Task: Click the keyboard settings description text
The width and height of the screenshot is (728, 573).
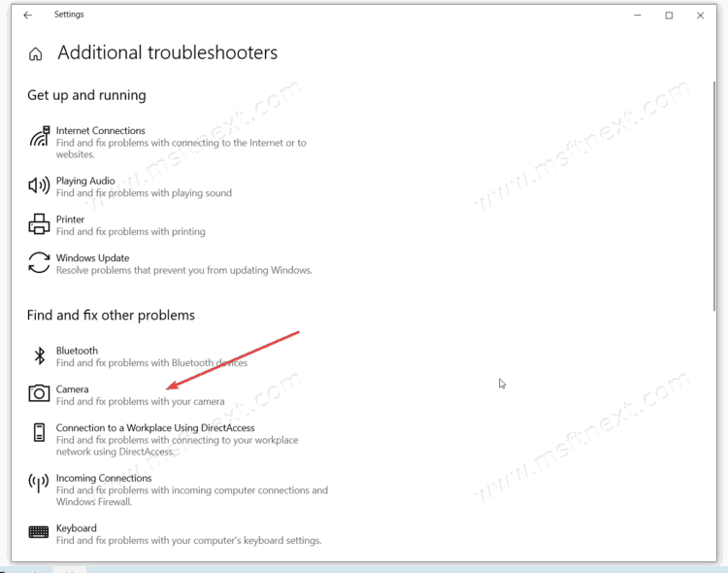Action: coord(189,540)
